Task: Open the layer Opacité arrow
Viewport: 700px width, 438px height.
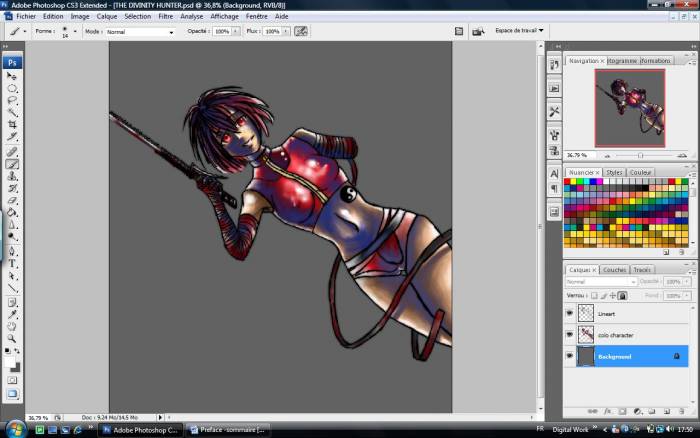Action: pos(687,281)
